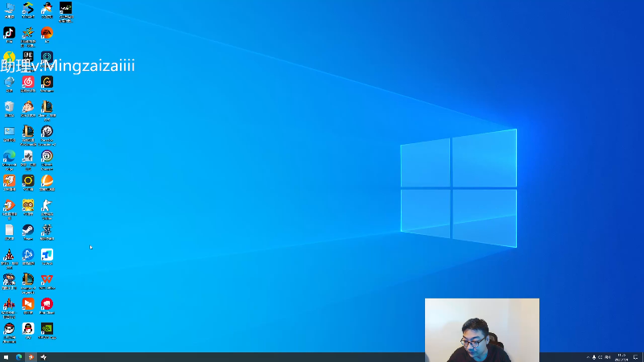This screenshot has height=362, width=644.
Task: Open the black teal-circle icon right of Epic
Action: click(x=47, y=56)
